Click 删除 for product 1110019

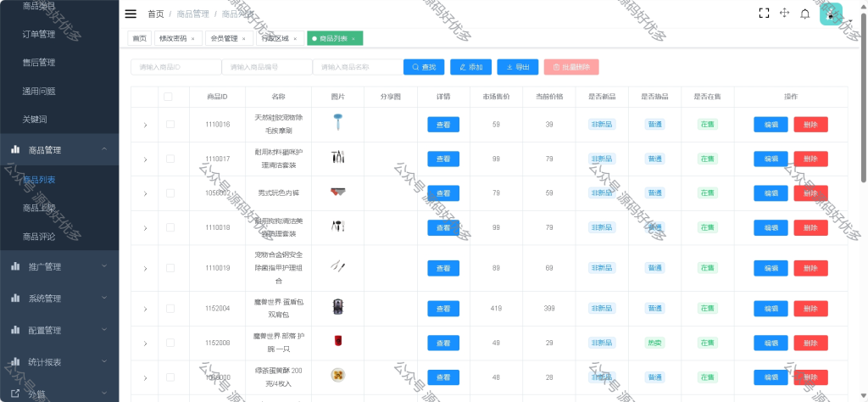[x=810, y=268]
